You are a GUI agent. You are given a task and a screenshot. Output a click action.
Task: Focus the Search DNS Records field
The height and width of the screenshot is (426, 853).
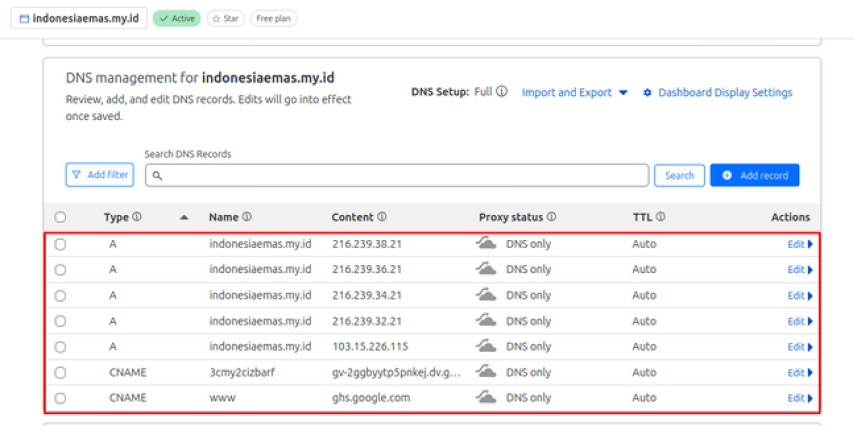pyautogui.click(x=397, y=175)
